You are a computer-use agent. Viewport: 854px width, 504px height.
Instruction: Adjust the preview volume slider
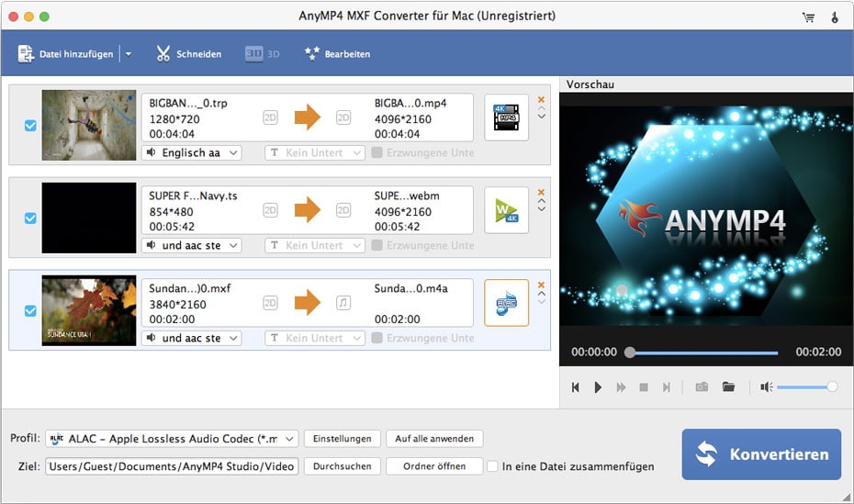coord(807,387)
